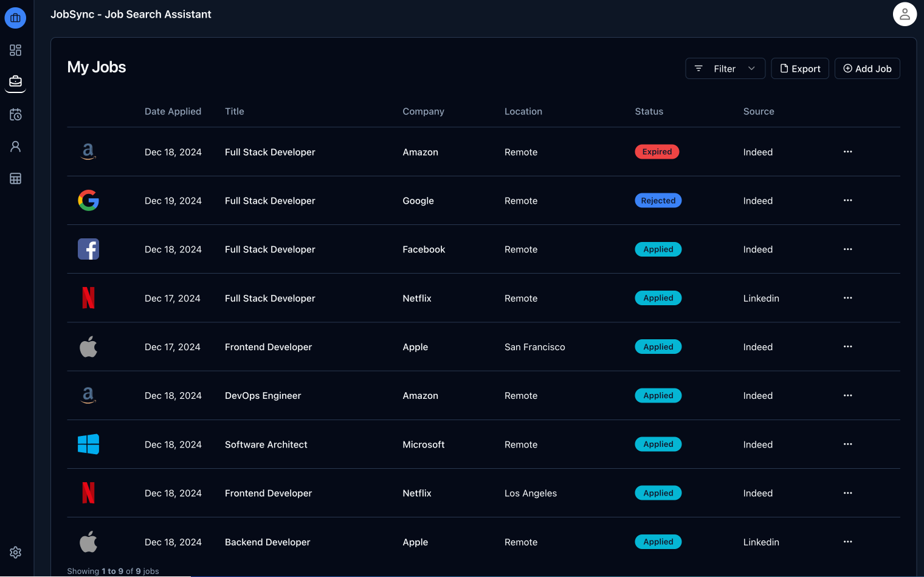Expand row actions for the Google application

847,201
